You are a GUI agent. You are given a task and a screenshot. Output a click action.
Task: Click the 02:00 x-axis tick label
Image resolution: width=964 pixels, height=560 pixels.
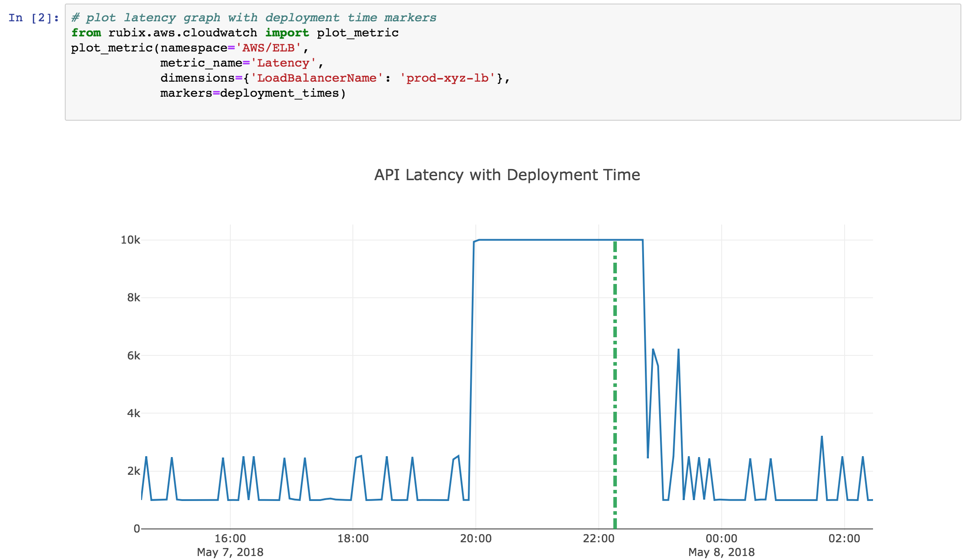844,539
